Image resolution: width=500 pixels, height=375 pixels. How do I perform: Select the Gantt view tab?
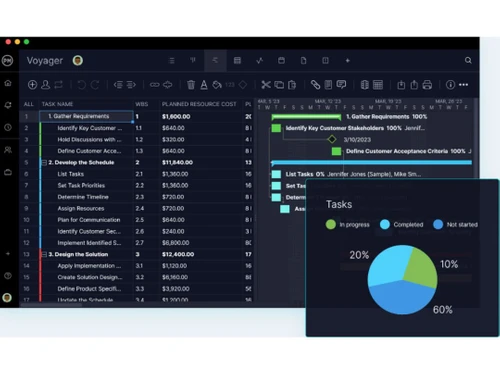pyautogui.click(x=215, y=60)
